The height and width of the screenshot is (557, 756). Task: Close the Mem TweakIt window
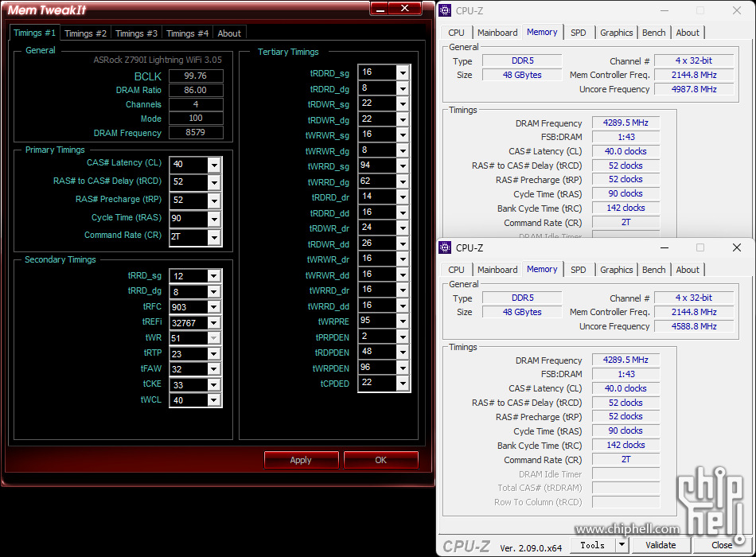405,9
